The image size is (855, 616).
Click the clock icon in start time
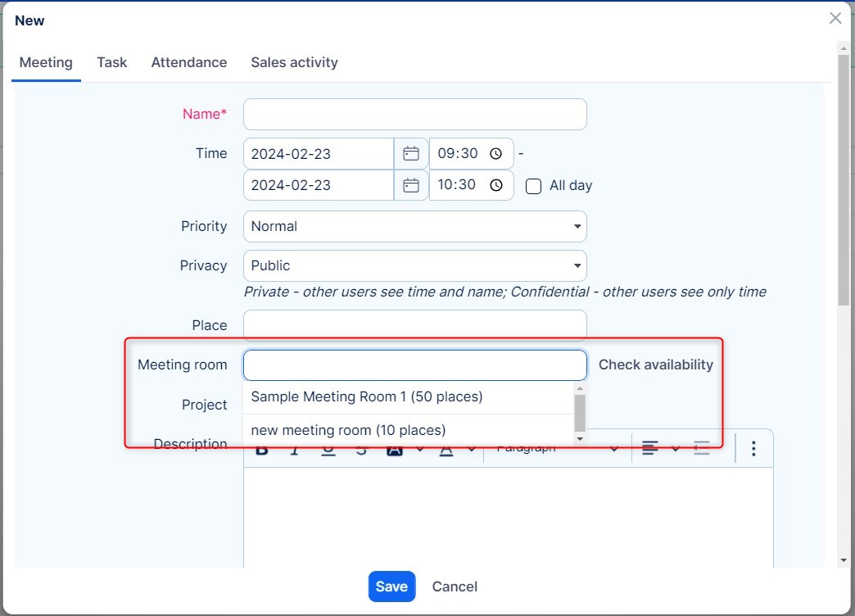495,154
